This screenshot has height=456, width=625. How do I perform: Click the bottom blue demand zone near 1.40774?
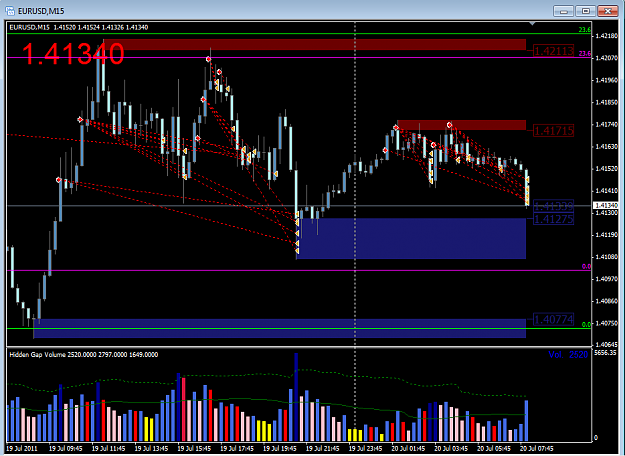(280, 328)
